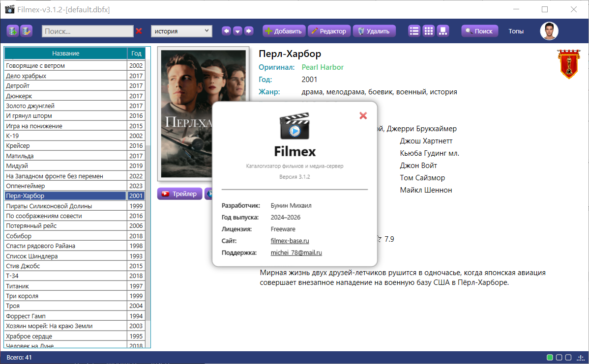589x364 pixels.
Task: Focus the Поиск search input field
Action: click(88, 31)
